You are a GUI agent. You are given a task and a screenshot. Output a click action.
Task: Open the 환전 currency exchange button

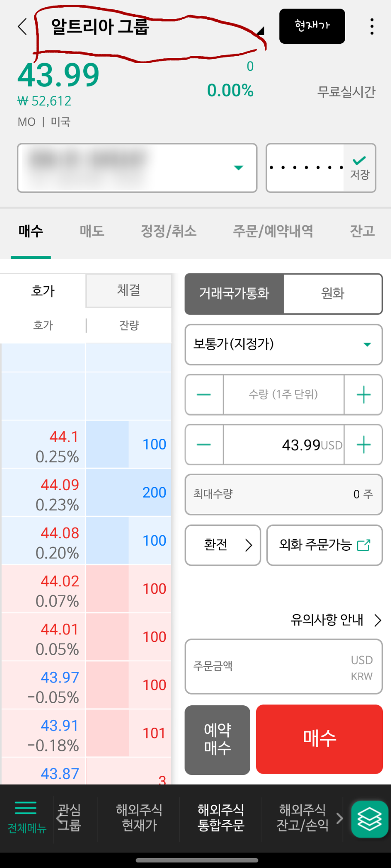click(x=223, y=545)
